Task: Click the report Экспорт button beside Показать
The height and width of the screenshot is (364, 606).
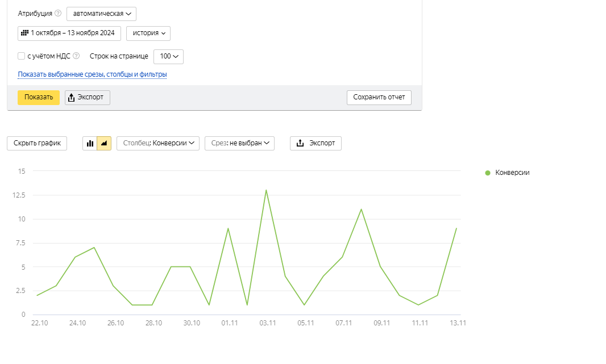Action: [88, 98]
